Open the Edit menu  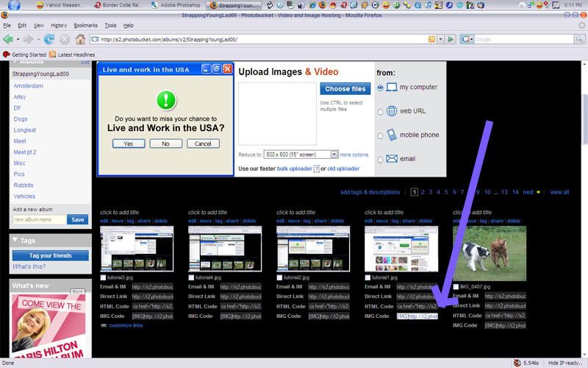(22, 25)
